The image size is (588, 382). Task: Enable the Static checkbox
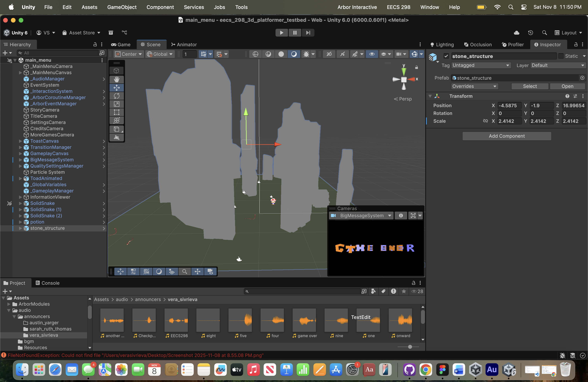pyautogui.click(x=561, y=56)
